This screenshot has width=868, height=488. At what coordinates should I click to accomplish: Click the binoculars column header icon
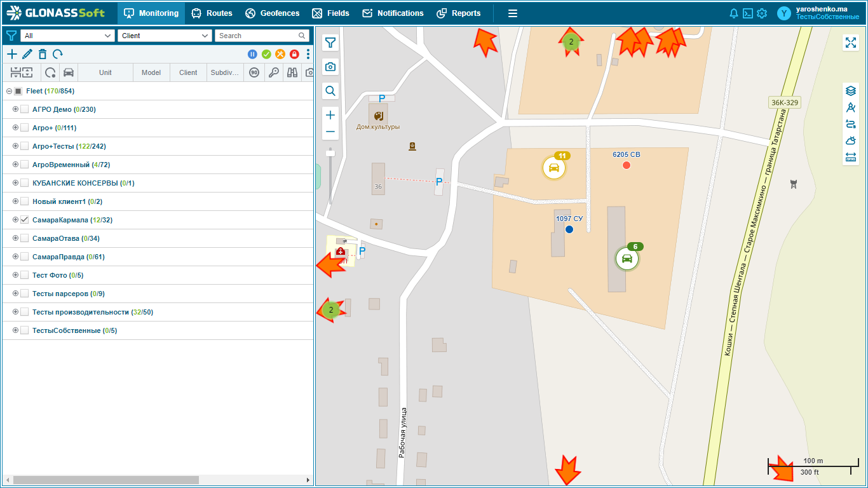(292, 72)
